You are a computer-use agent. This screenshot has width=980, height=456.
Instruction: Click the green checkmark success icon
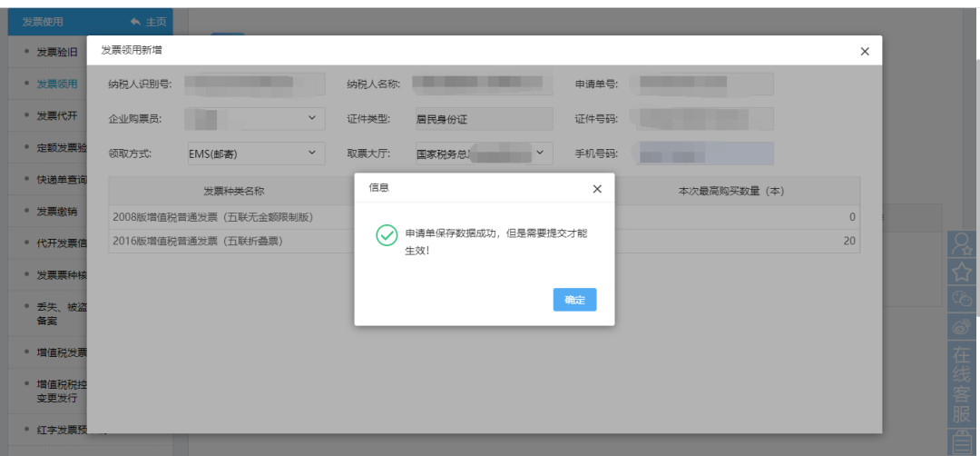(387, 235)
